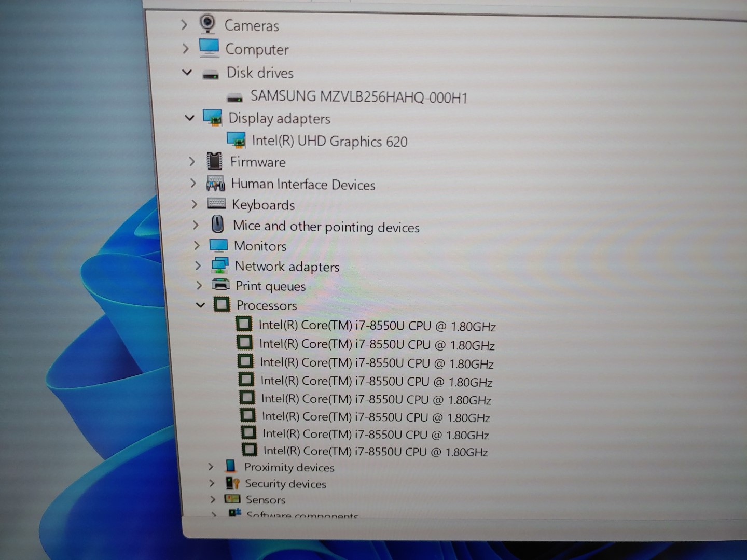Select the second Intel Core i7-8550U entry text

click(377, 344)
